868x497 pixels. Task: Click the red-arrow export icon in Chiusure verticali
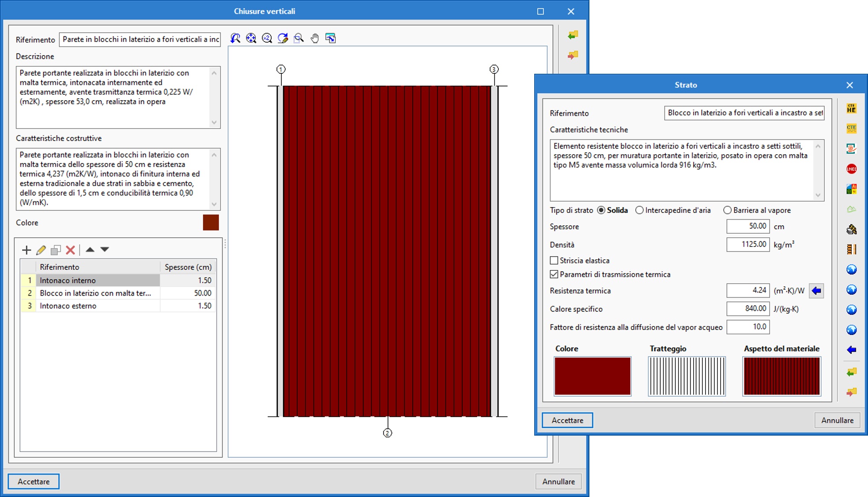(x=573, y=55)
